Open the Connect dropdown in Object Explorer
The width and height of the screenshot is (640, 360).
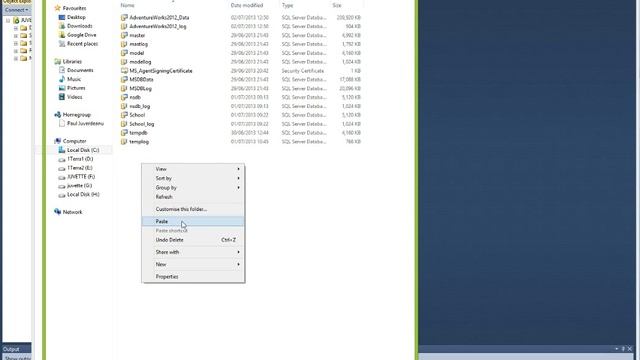pyautogui.click(x=17, y=10)
